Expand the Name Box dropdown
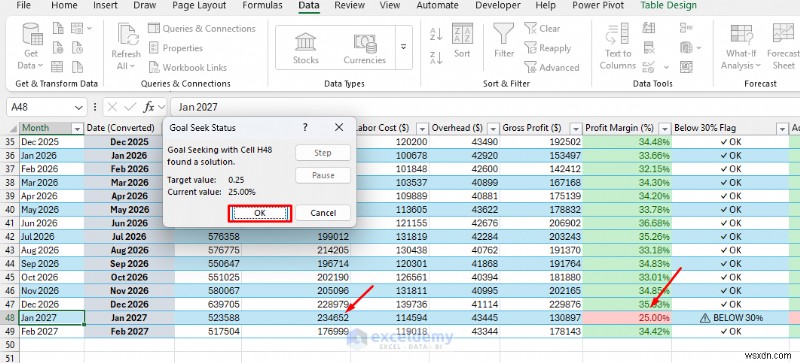This screenshot has height=363, width=800. pos(78,108)
